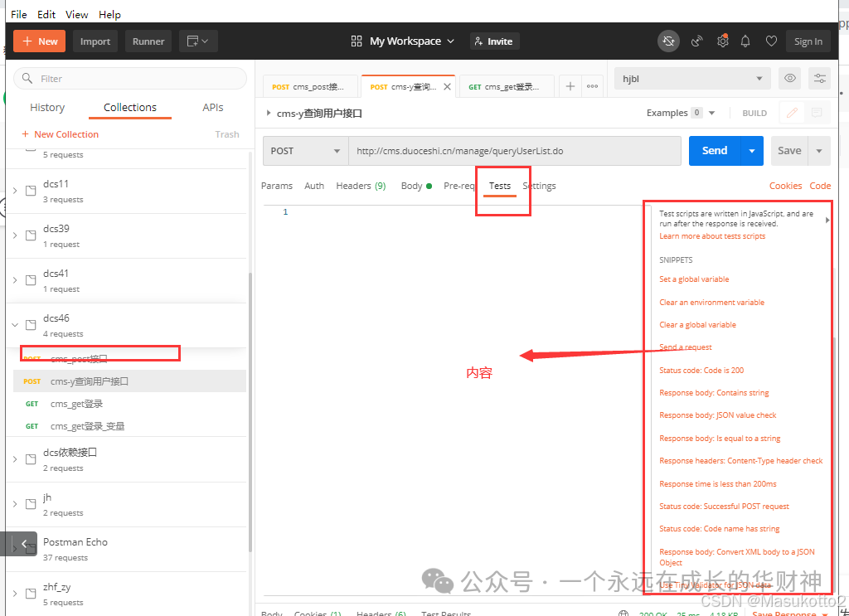Viewport: 849px width, 616px height.
Task: Click the Runner button
Action: point(148,41)
